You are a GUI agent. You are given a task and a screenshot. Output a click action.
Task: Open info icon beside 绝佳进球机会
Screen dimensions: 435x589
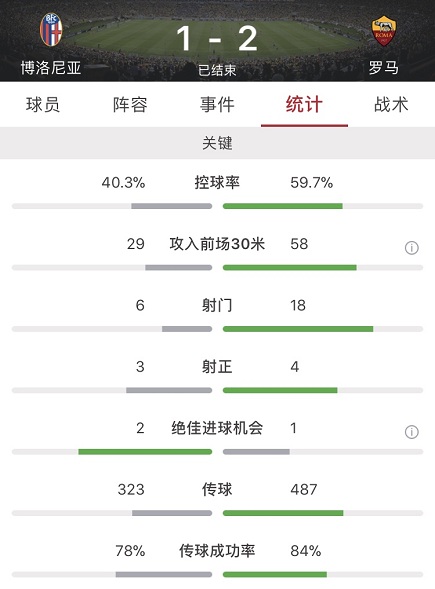[412, 432]
